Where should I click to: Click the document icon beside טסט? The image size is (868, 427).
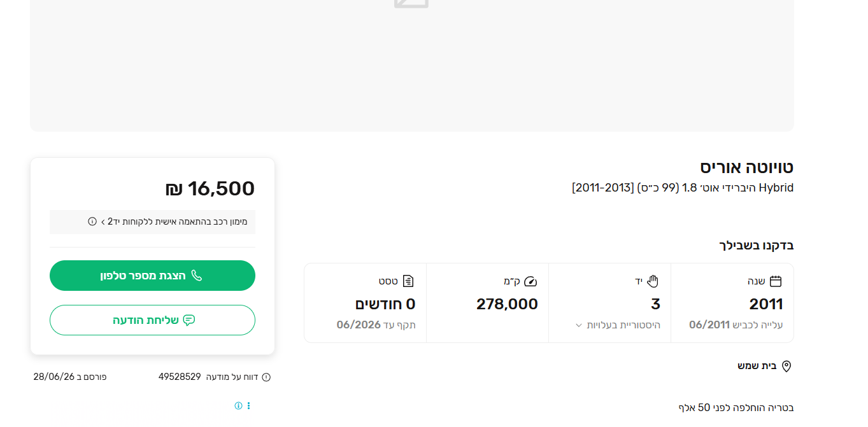tap(408, 281)
